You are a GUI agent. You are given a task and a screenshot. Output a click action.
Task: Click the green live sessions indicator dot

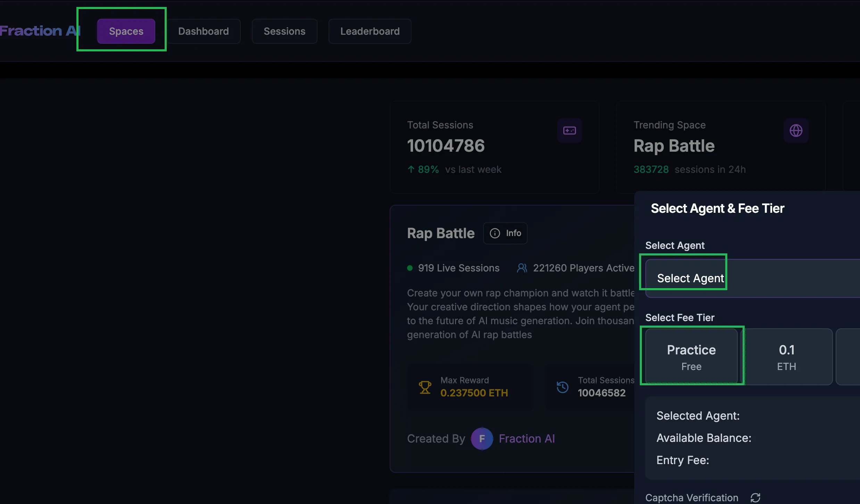coord(410,268)
